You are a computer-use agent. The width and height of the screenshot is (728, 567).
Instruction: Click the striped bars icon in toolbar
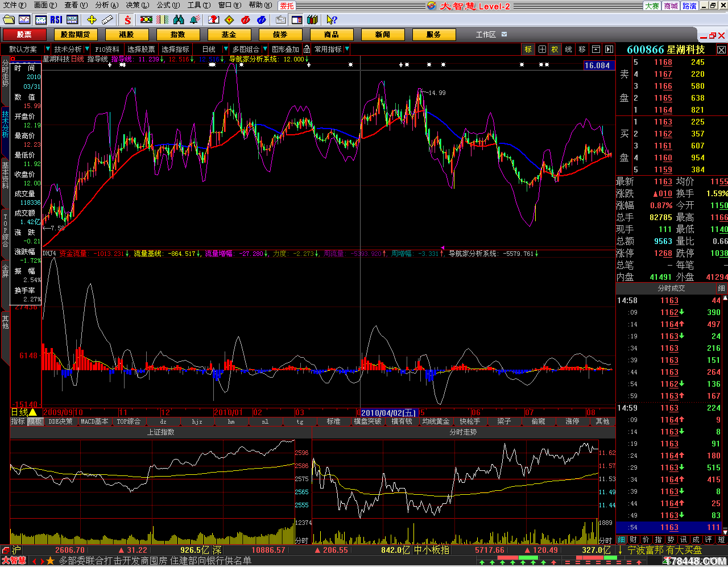point(163,20)
